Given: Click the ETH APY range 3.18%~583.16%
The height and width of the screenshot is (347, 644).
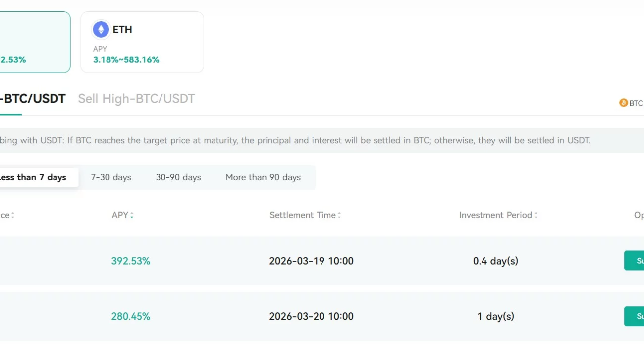Looking at the screenshot, I should [x=126, y=60].
